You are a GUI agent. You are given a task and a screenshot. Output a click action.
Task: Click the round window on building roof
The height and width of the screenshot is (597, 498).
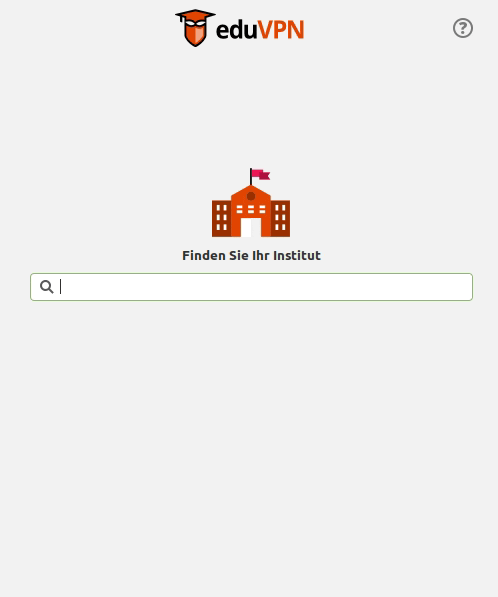click(251, 196)
